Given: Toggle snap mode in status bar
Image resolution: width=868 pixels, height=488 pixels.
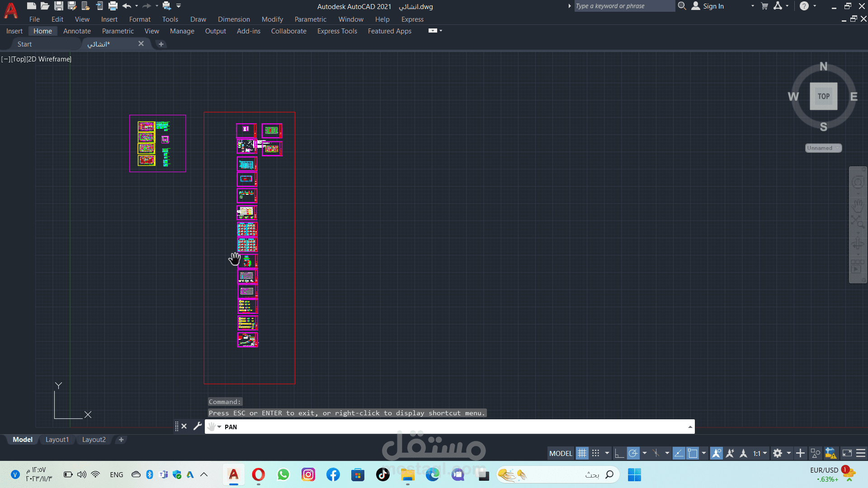Looking at the screenshot, I should point(596,453).
